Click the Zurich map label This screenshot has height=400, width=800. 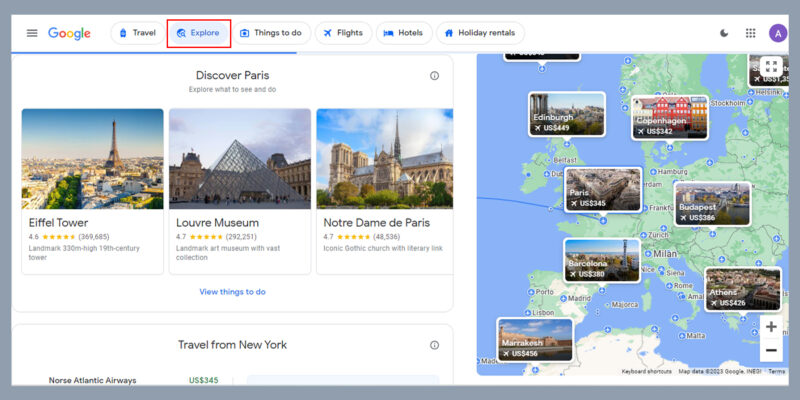point(658,235)
